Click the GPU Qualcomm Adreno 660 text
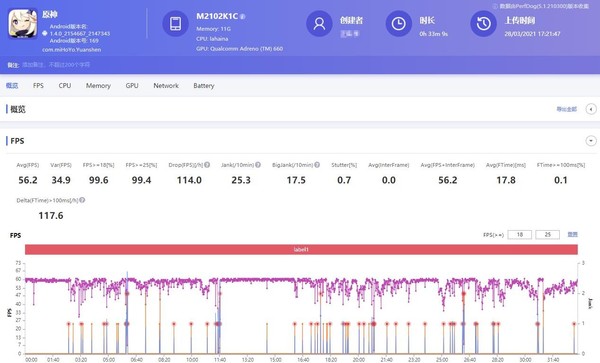The height and width of the screenshot is (363, 600). tap(240, 49)
